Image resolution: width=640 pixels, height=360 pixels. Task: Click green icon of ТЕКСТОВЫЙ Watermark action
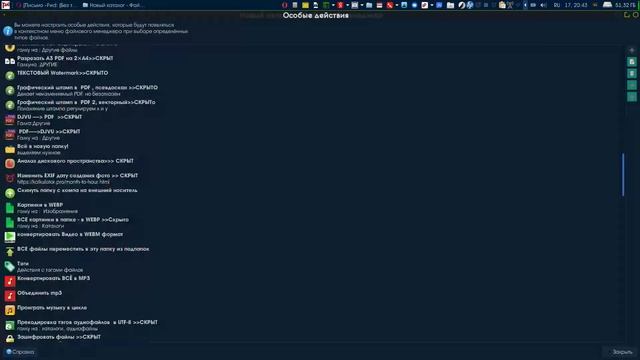click(x=10, y=76)
